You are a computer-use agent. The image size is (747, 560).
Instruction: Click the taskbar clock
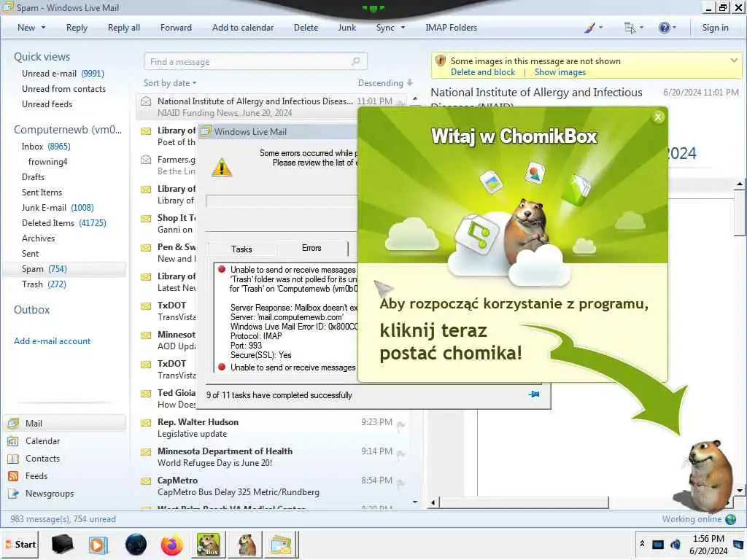pyautogui.click(x=708, y=544)
